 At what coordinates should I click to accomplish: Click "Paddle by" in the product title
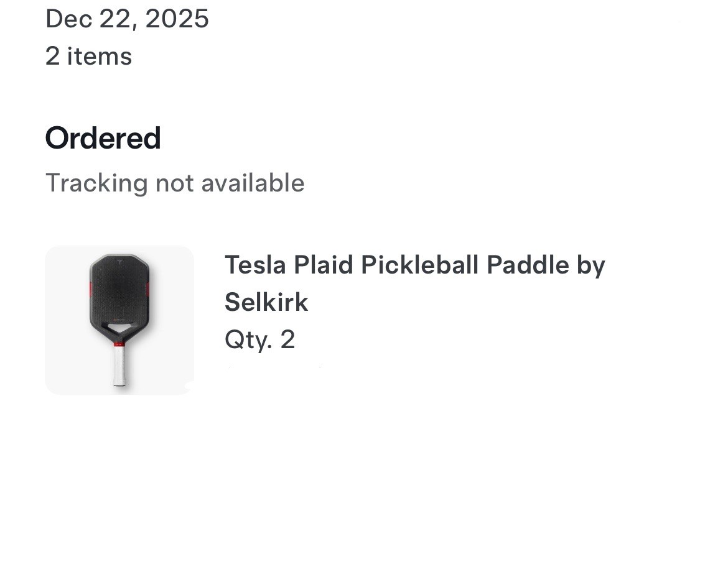tap(546, 265)
